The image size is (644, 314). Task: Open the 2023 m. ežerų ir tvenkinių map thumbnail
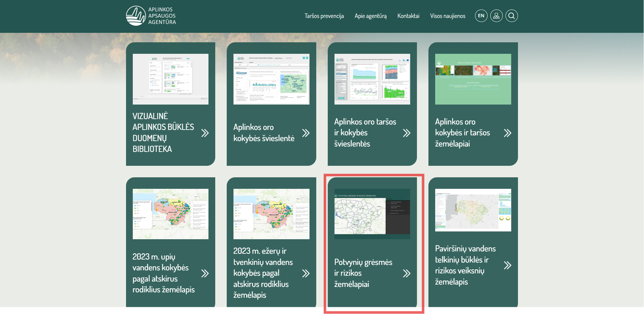point(271,214)
